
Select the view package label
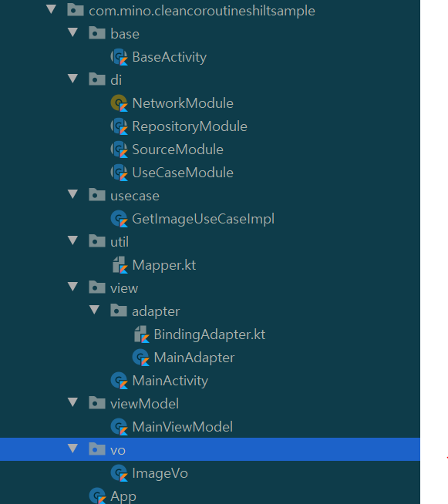[124, 288]
